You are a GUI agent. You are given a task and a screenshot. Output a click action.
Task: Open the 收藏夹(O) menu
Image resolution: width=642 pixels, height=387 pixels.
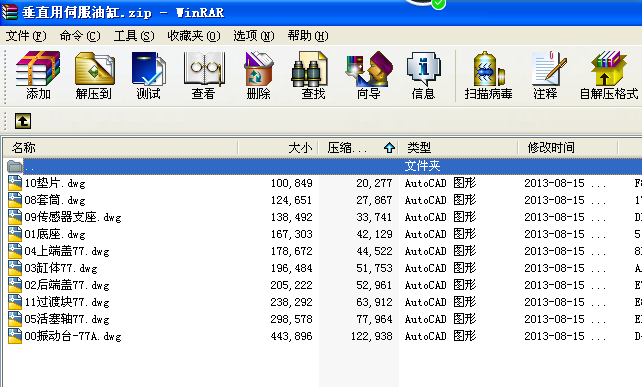point(194,36)
